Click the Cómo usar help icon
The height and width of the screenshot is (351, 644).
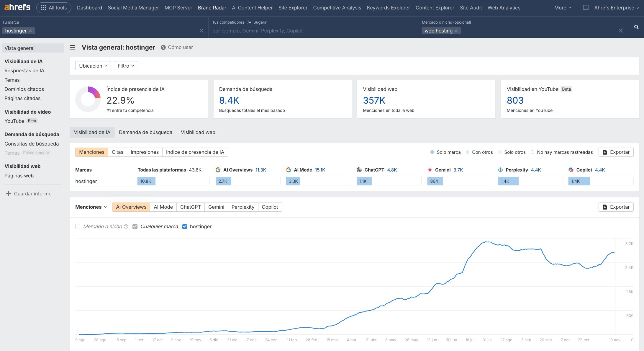click(x=163, y=48)
